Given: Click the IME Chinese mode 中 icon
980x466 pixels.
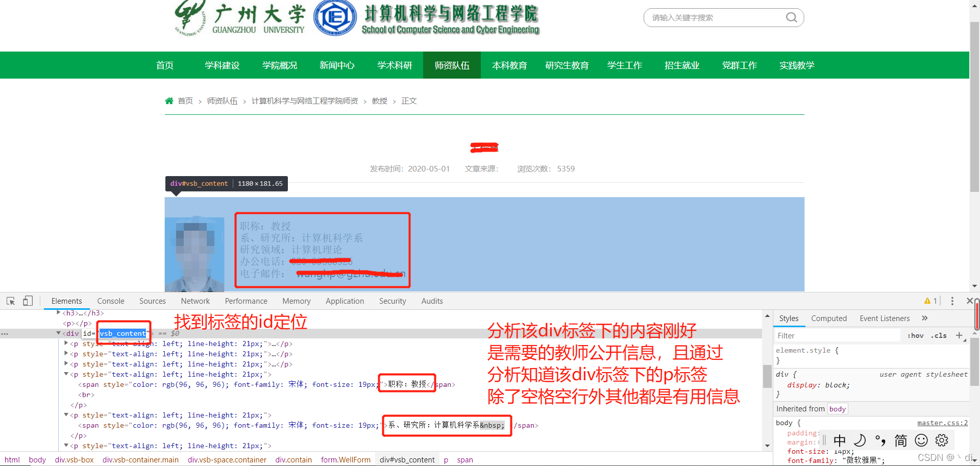Looking at the screenshot, I should [840, 440].
